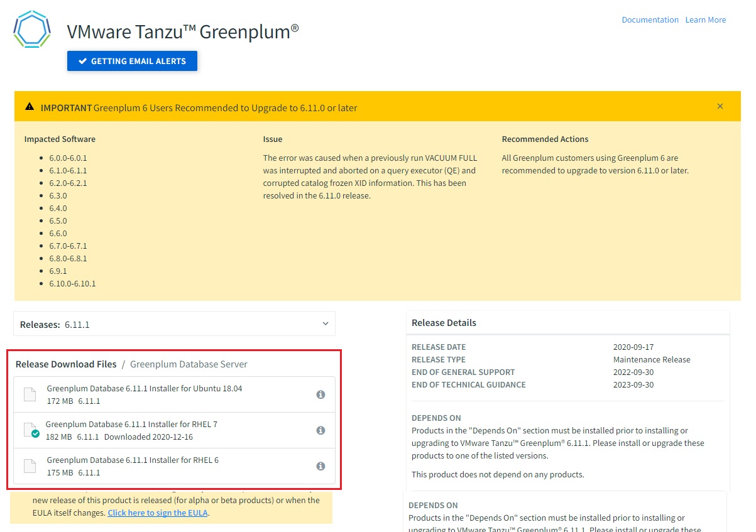Click the Tanzu Greenplum heptagon logo
This screenshot has height=532, width=756.
[31, 29]
